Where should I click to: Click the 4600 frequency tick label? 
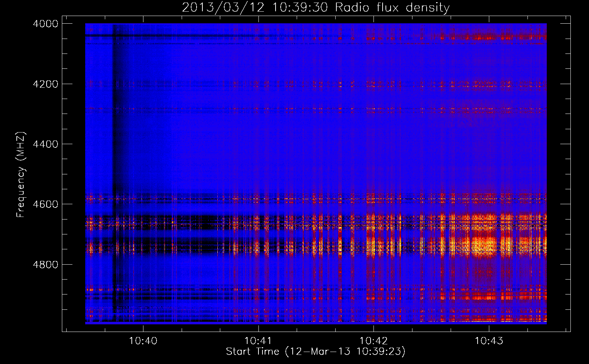[x=46, y=204]
